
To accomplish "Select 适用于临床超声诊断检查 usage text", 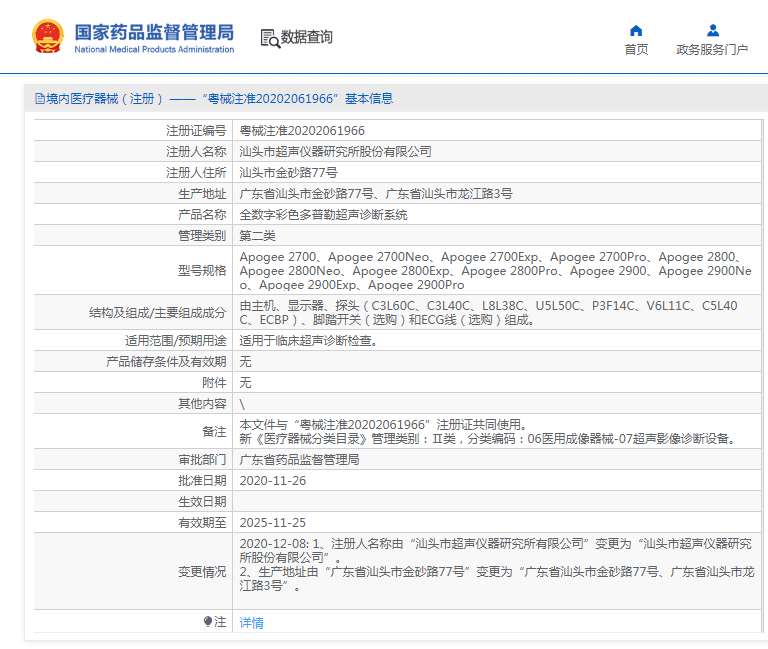I will (x=308, y=341).
